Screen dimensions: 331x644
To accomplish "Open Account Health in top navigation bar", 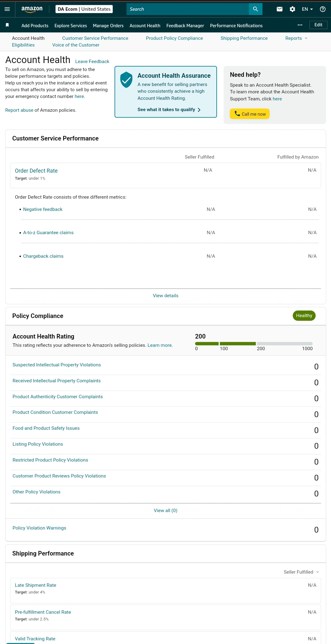I will pos(145,26).
